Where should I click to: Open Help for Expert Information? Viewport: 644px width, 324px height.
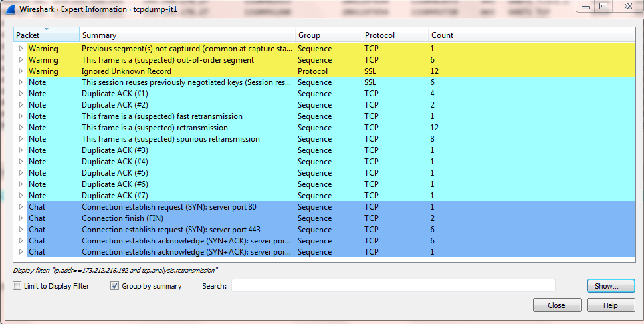click(x=610, y=305)
